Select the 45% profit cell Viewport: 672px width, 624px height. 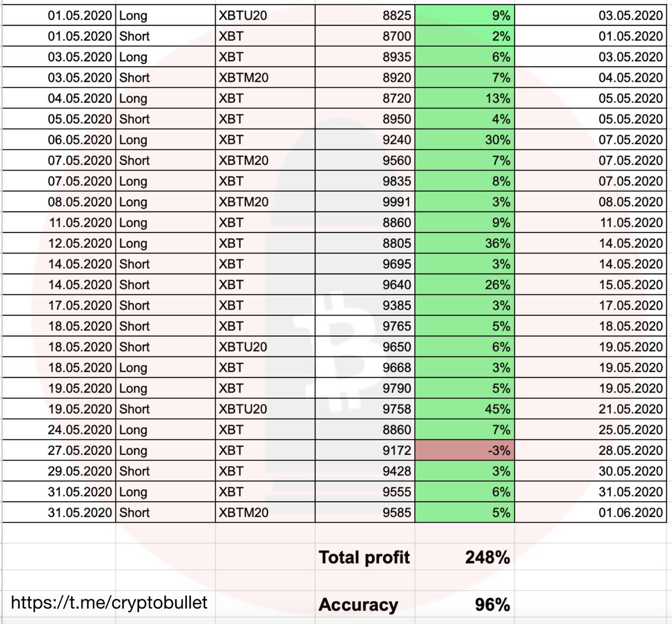[465, 409]
